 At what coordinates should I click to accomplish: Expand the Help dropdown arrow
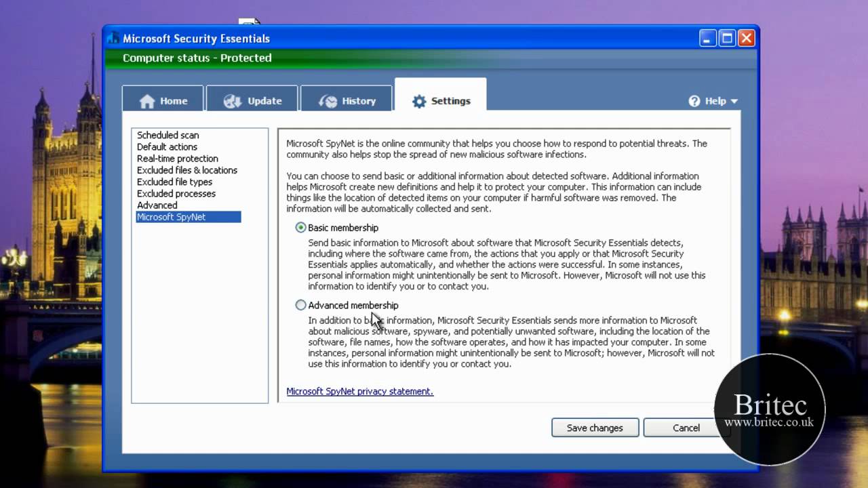coord(734,102)
